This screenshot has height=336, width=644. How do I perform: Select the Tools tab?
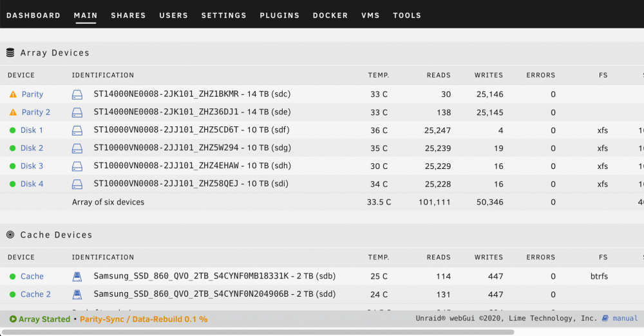pos(406,15)
